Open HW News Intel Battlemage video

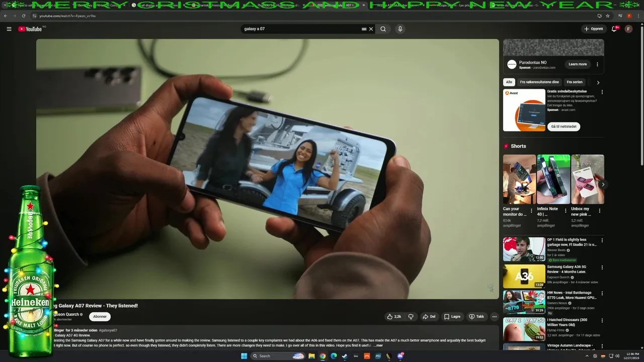(524, 302)
